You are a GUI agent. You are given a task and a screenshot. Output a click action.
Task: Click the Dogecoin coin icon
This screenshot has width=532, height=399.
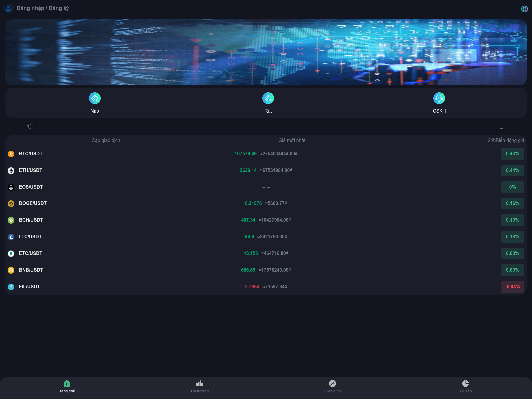point(11,204)
